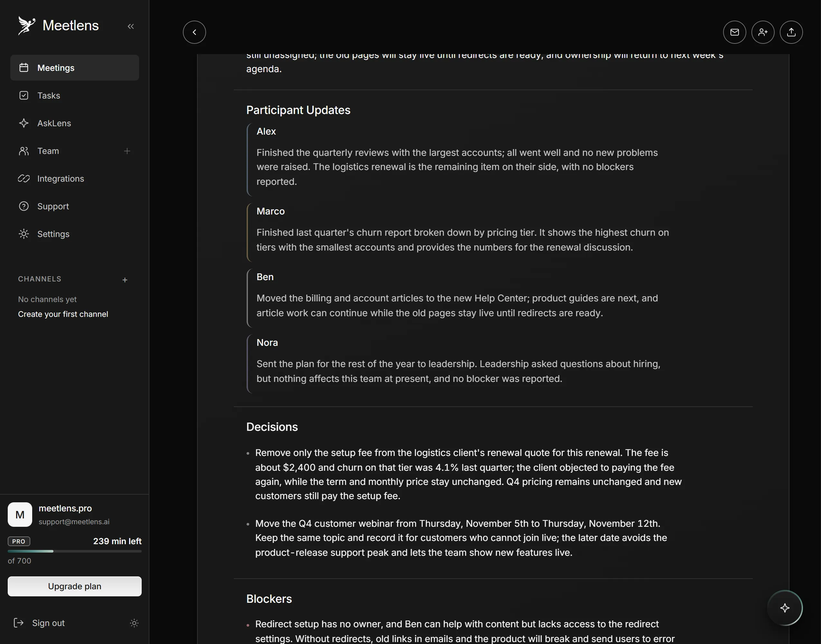Open Integrations in the sidebar

click(75, 179)
